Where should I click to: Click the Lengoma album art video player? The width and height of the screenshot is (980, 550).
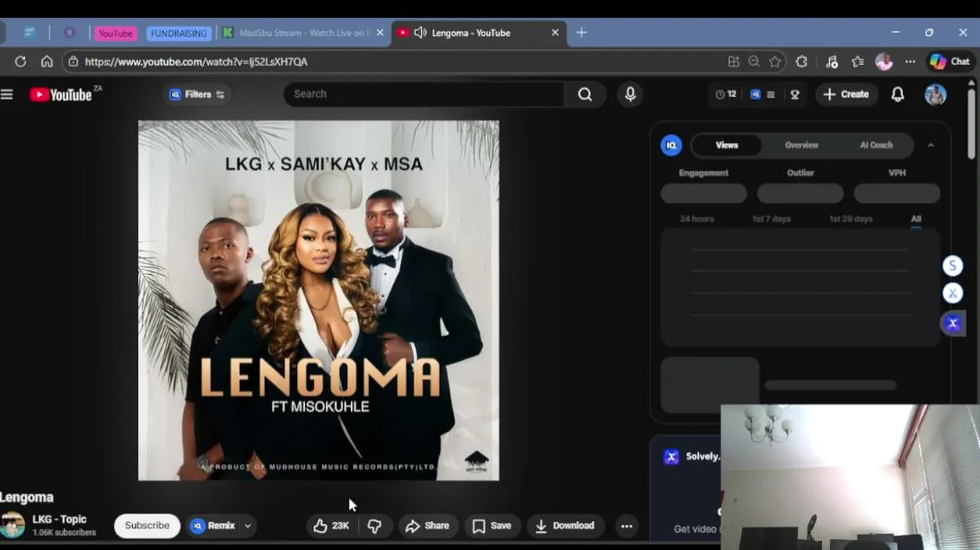point(318,300)
